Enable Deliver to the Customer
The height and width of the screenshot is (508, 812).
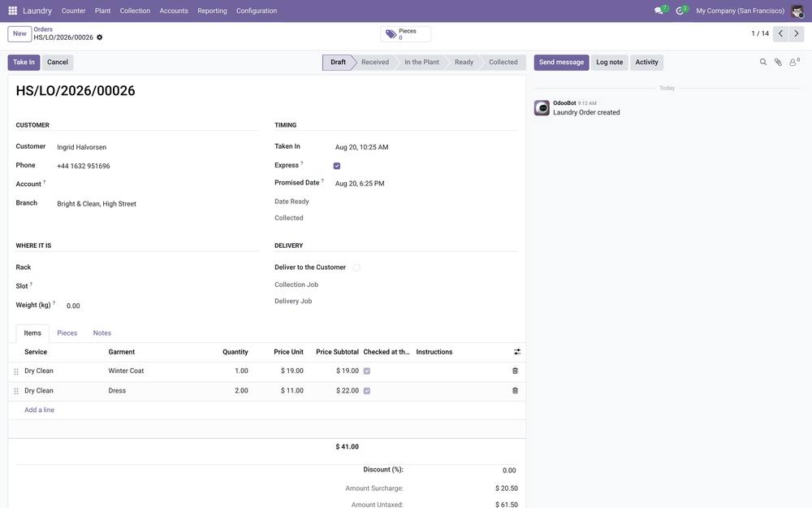coord(356,267)
